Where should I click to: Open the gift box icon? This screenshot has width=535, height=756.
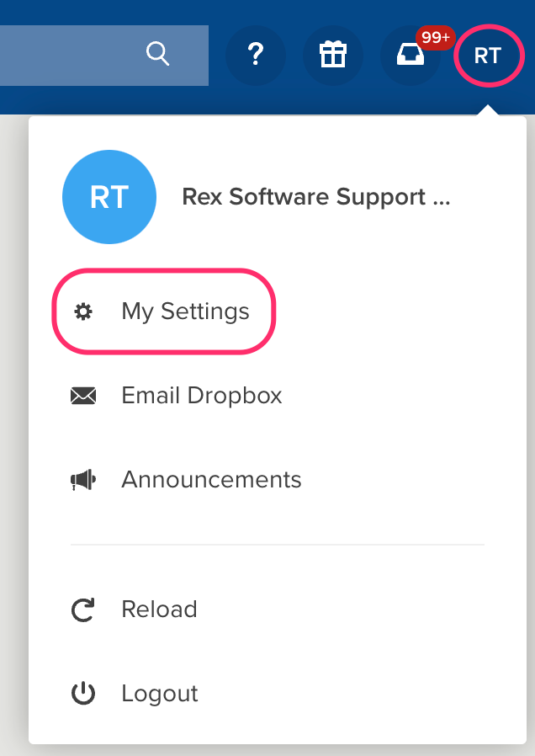(333, 56)
